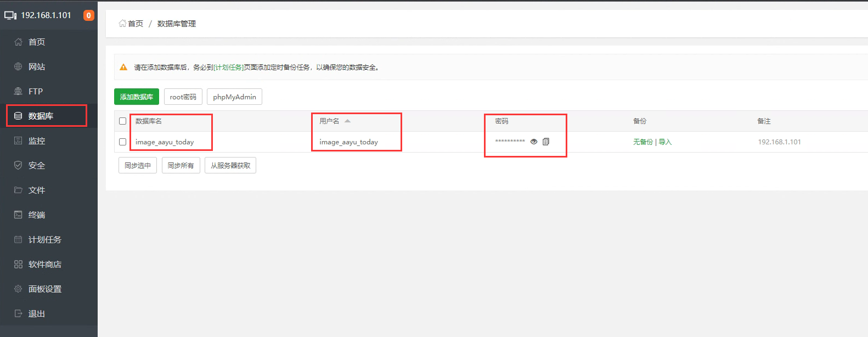Image resolution: width=868 pixels, height=337 pixels.
Task: Click the terminal icon for 终端
Action: [x=18, y=215]
